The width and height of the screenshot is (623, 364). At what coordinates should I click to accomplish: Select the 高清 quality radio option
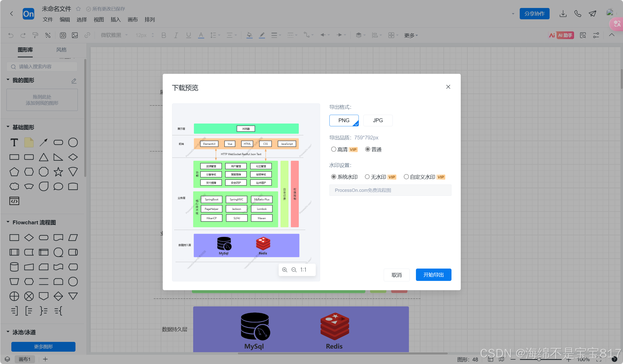coord(334,149)
